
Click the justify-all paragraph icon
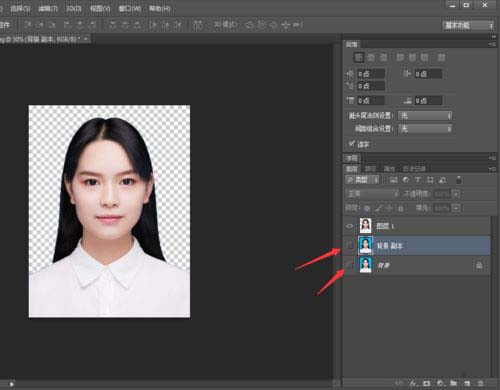(441, 57)
